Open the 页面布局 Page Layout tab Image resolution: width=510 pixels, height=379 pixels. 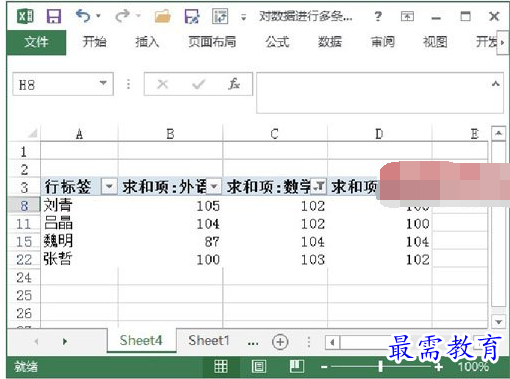pyautogui.click(x=212, y=42)
